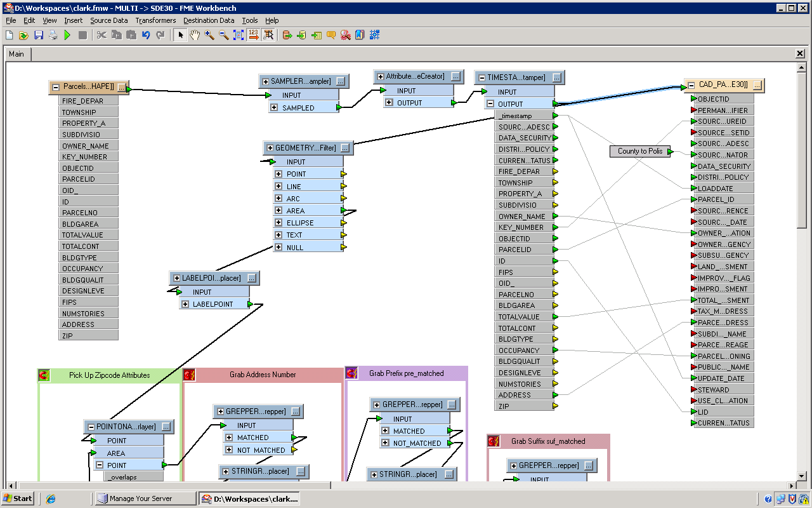The image size is (812, 508).
Task: Select the Pan hand tool
Action: pyautogui.click(x=195, y=36)
